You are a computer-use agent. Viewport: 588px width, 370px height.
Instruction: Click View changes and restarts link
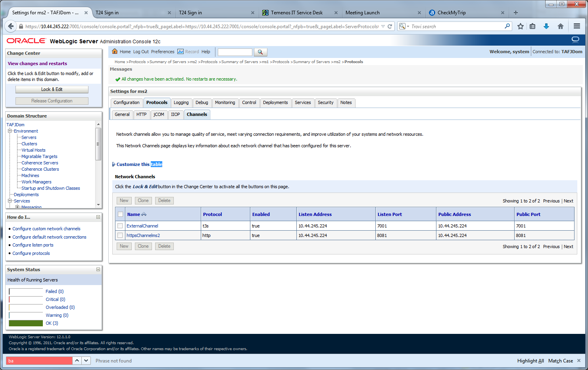point(37,64)
